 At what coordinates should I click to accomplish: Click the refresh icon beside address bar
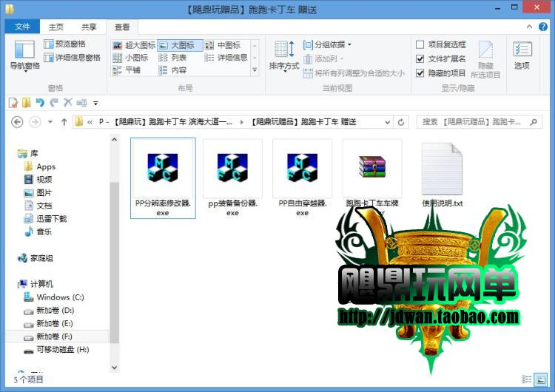402,122
